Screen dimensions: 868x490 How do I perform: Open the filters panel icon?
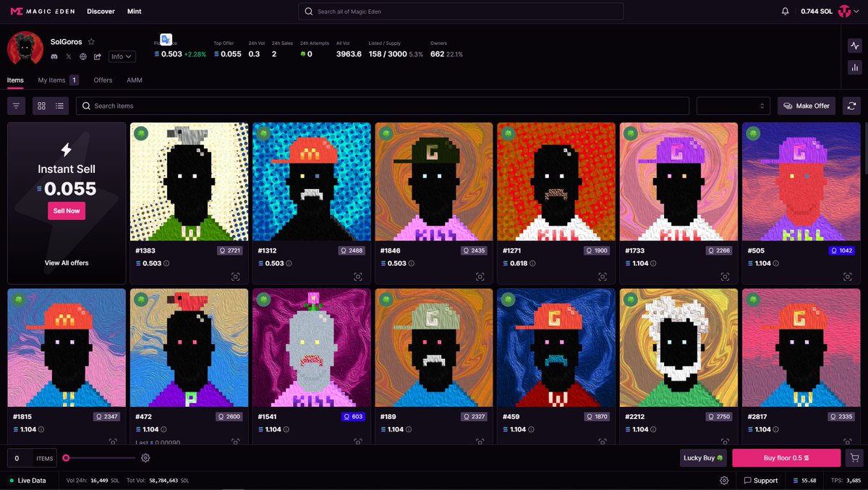point(16,106)
